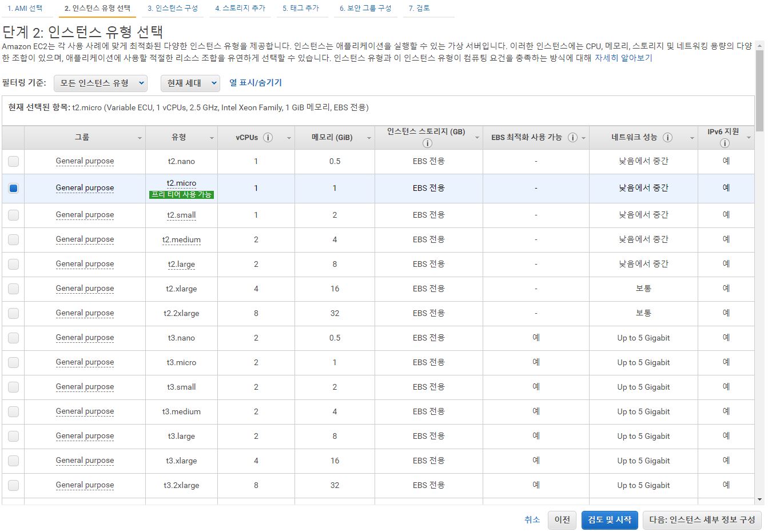
Task: Click the t3.medium type cell
Action: 181,411
